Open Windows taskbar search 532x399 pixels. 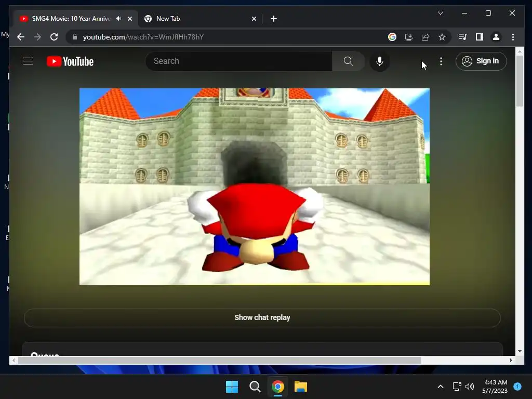(255, 387)
